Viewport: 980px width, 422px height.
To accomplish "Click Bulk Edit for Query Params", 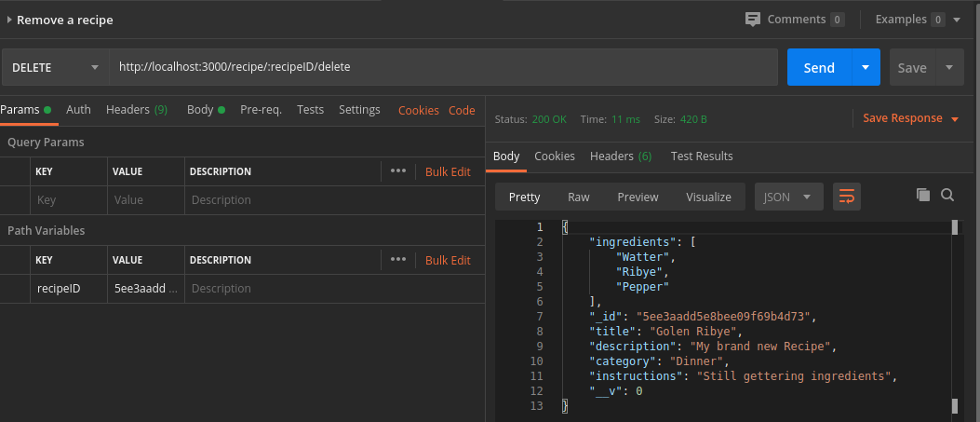I will (x=448, y=171).
